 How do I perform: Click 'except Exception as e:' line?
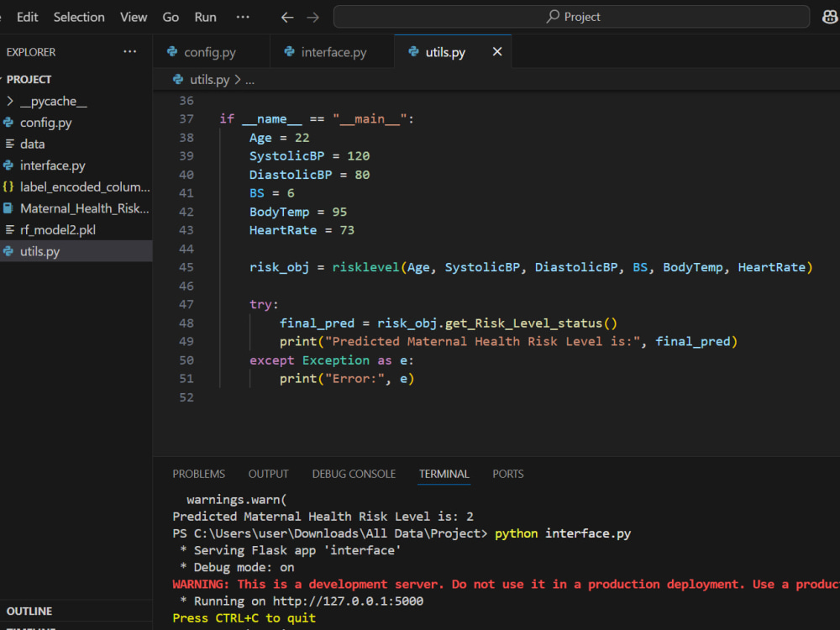332,360
